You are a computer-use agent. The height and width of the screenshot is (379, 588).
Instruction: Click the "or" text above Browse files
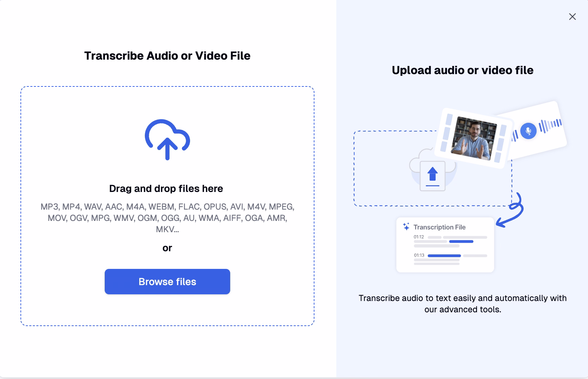click(x=167, y=248)
